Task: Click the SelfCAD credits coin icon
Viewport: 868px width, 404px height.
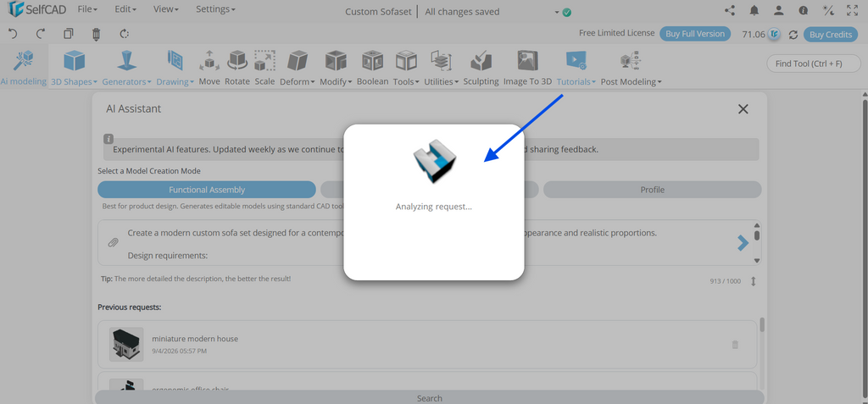Action: pos(775,35)
